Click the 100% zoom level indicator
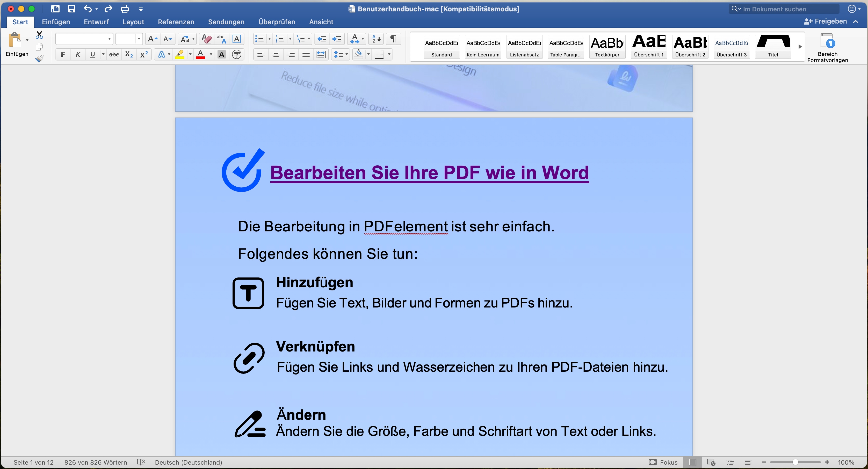Screen dimensions: 868x469 coord(846,462)
